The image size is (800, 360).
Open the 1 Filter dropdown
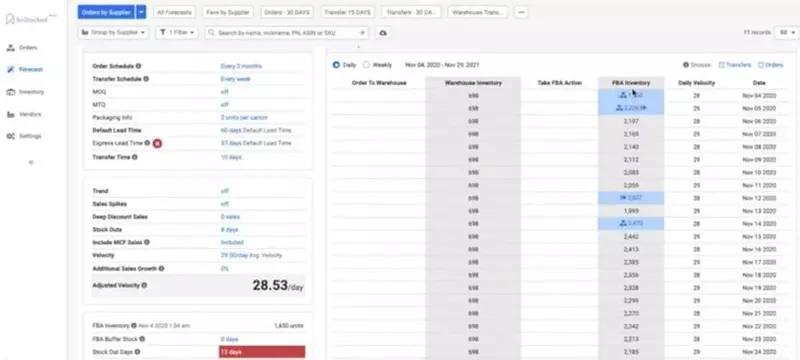(177, 33)
